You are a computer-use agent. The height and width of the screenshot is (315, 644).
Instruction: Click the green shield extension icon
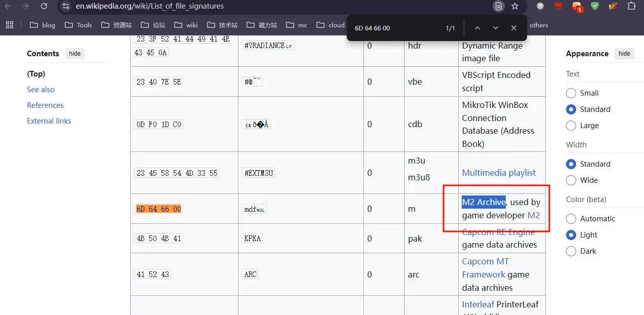tap(595, 7)
